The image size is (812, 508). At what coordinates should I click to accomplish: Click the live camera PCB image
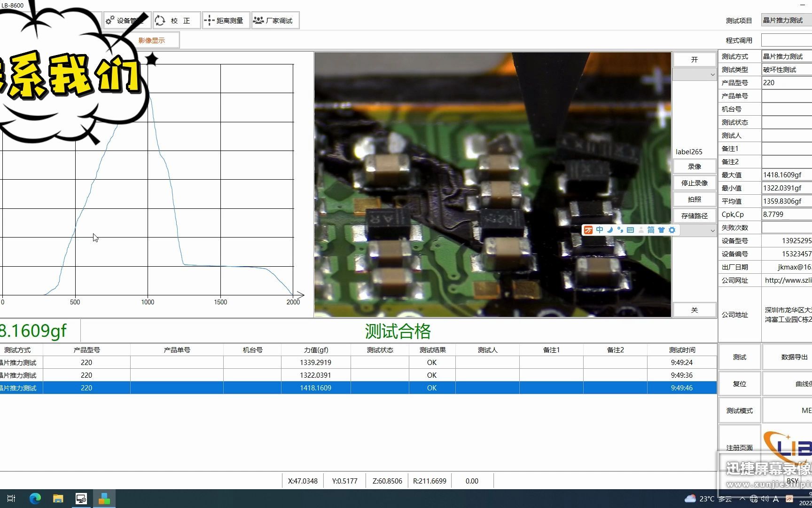click(492, 184)
